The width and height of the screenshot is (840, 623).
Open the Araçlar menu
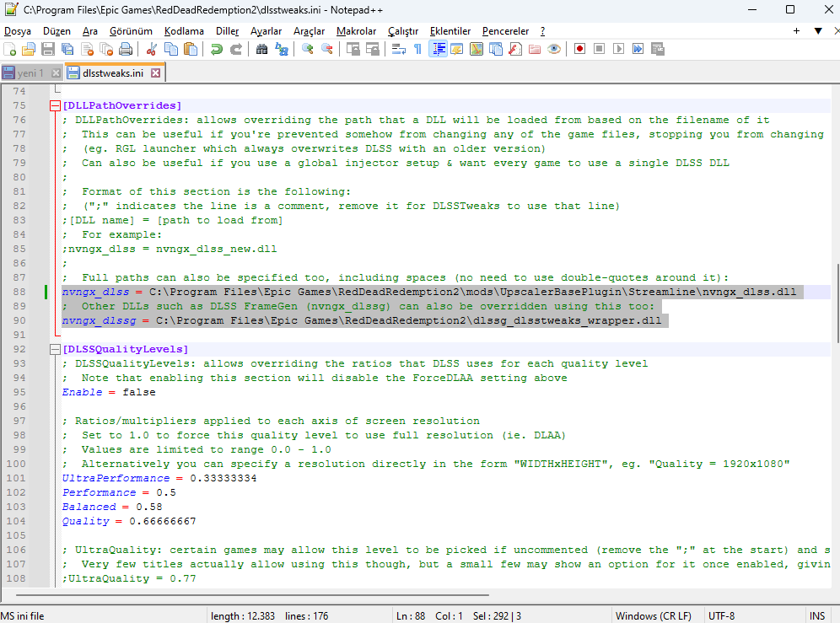click(x=310, y=31)
